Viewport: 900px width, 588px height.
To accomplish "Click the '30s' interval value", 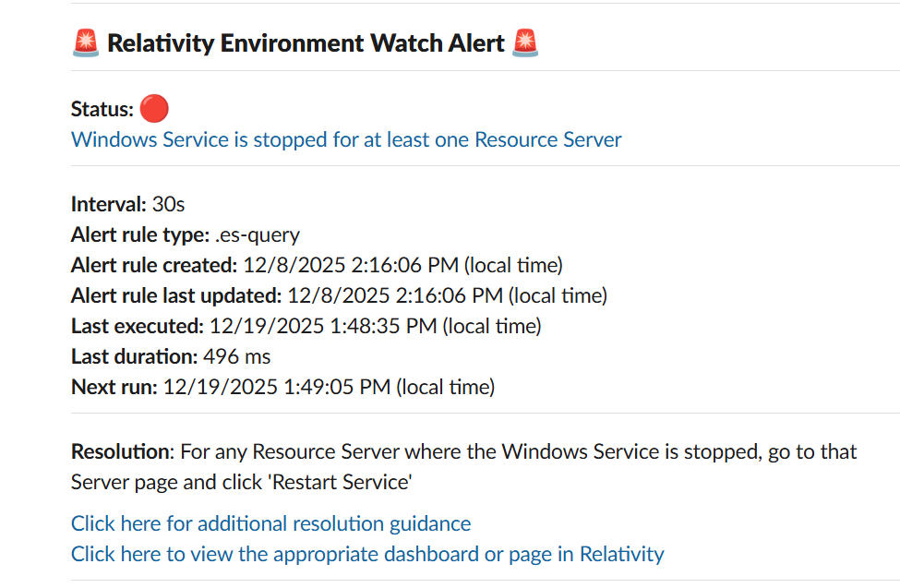I will [x=169, y=204].
